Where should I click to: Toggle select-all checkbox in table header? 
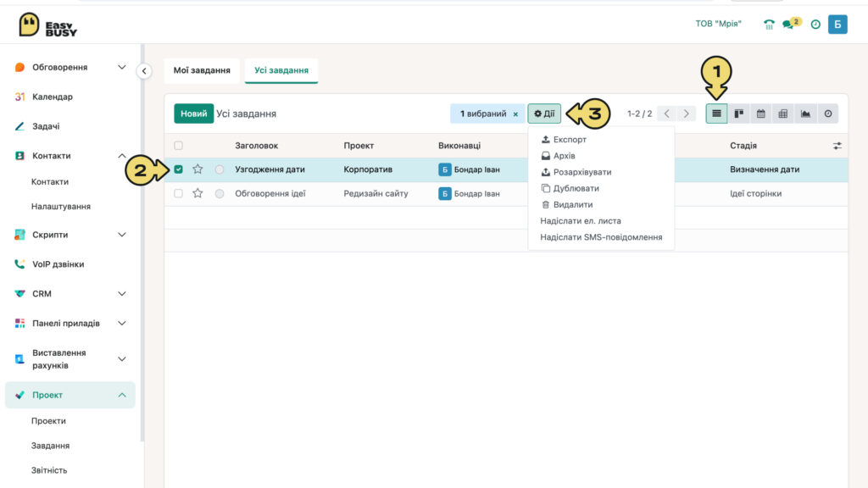pyautogui.click(x=178, y=146)
